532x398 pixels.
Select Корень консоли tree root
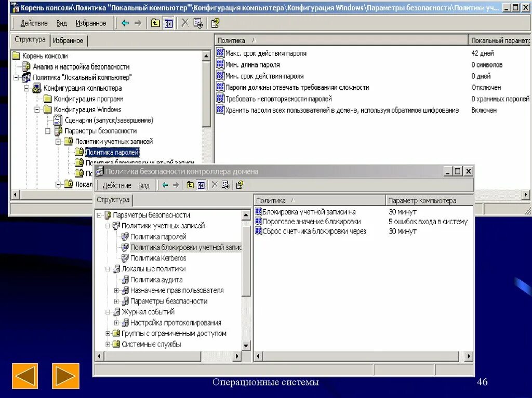point(45,56)
